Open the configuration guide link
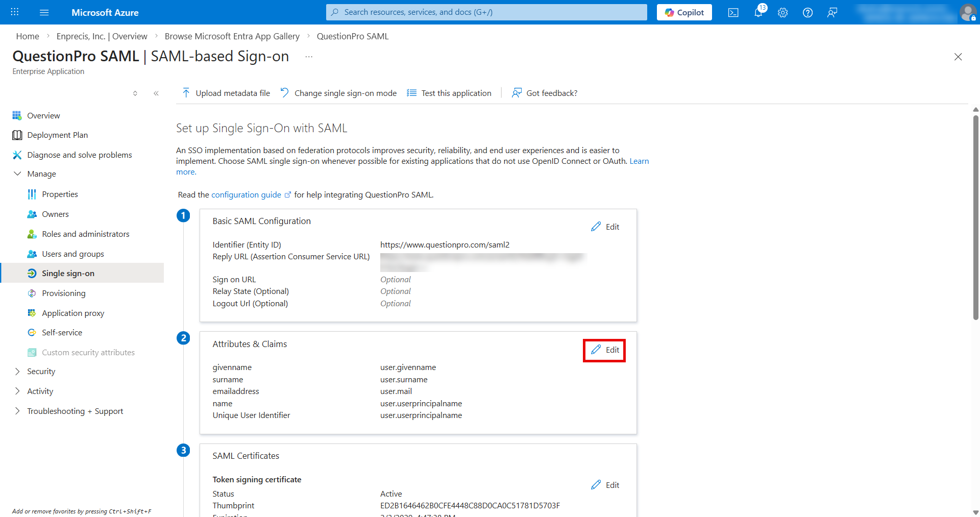This screenshot has width=980, height=517. coord(246,194)
